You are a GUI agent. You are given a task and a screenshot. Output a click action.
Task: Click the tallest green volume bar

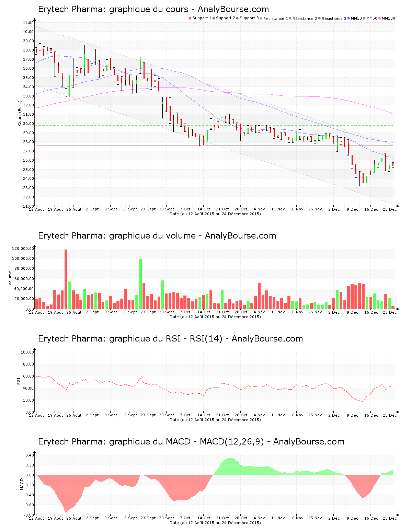pyautogui.click(x=140, y=284)
